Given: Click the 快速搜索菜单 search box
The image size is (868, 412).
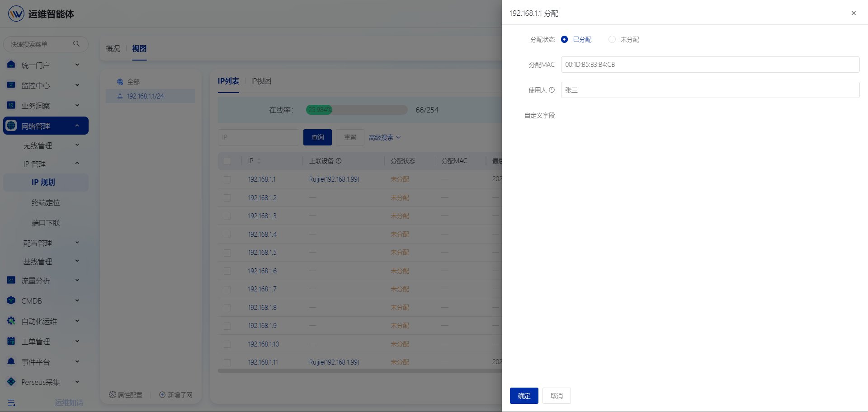Looking at the screenshot, I should click(46, 44).
